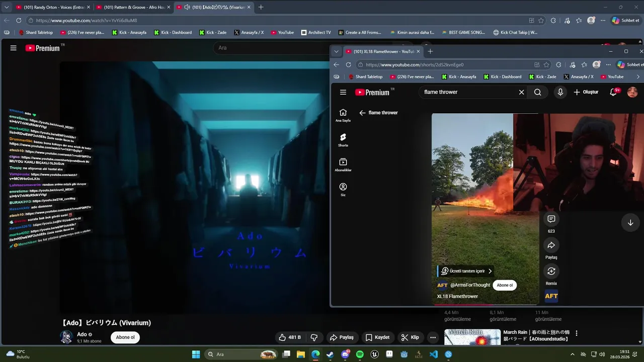Open the @ArmsForThought channel link
644x362 pixels.
(469, 285)
